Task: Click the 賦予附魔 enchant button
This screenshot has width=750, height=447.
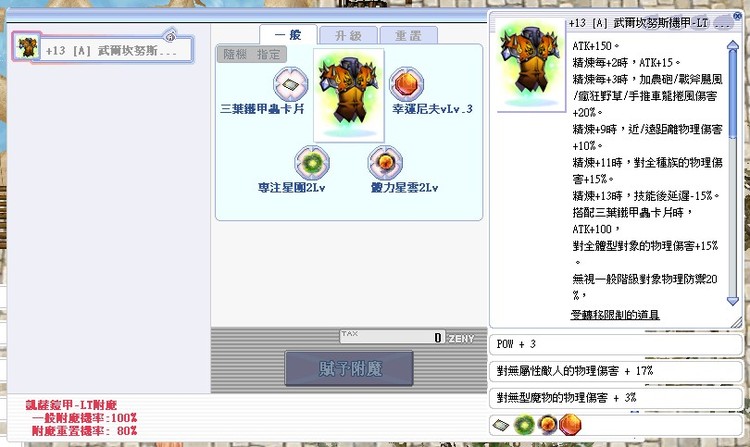Action: 349,369
